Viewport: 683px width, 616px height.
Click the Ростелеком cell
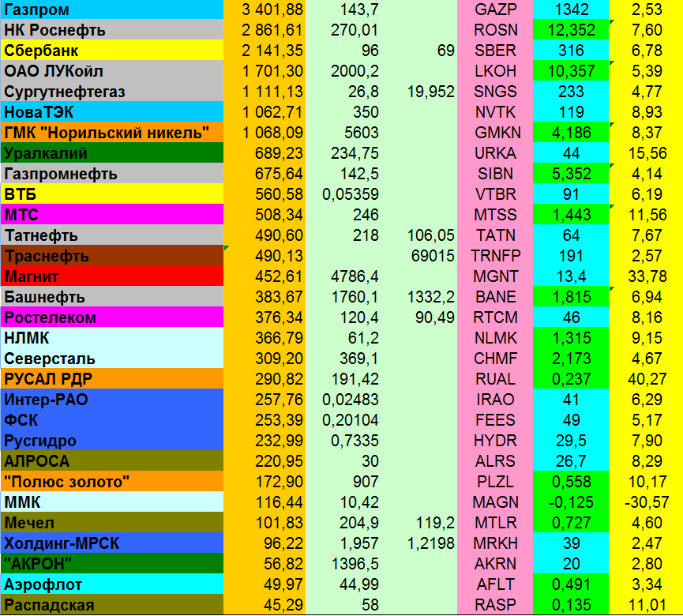(x=112, y=317)
